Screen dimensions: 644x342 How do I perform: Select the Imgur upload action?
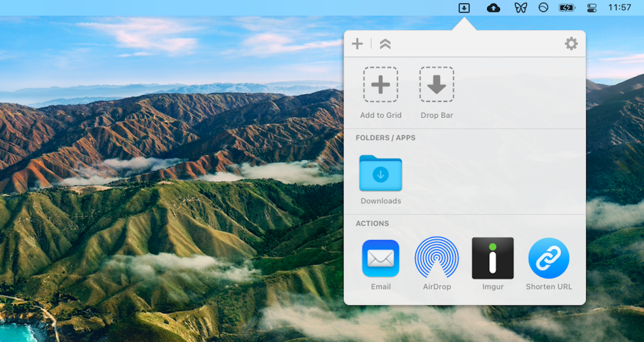point(493,258)
